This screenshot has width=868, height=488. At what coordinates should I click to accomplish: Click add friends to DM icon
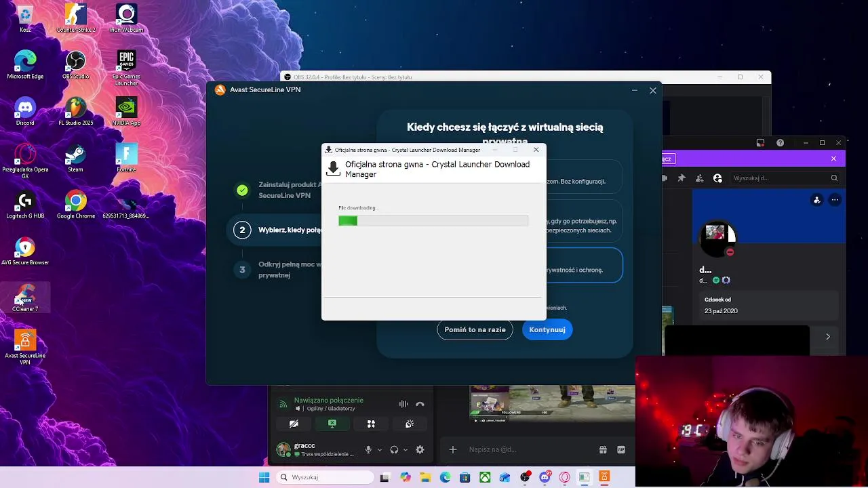[x=699, y=178]
